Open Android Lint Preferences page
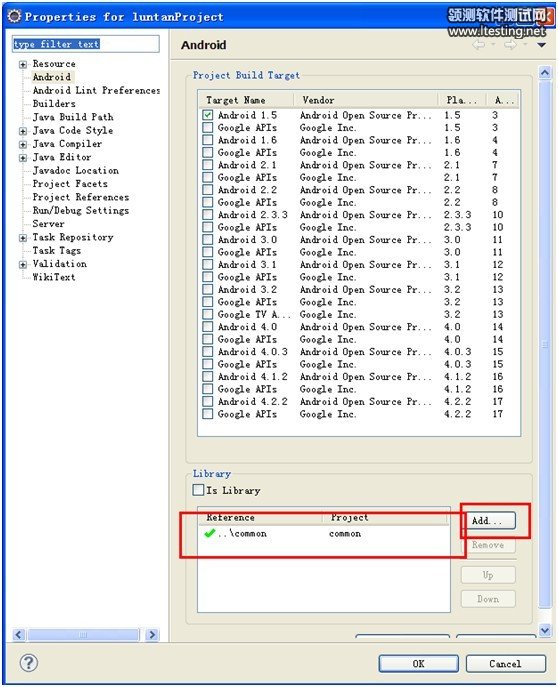558x687 pixels. click(96, 90)
